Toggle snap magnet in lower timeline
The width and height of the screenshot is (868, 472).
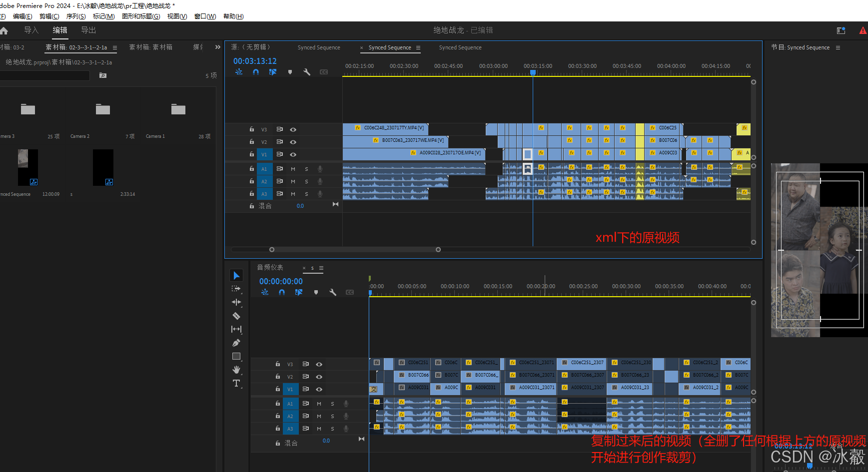(282, 292)
